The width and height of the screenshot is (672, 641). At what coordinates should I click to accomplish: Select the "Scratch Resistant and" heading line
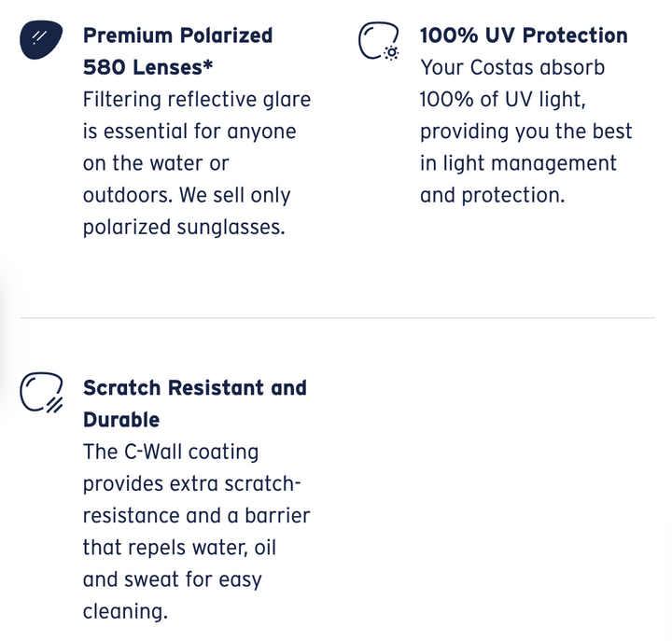pos(194,387)
